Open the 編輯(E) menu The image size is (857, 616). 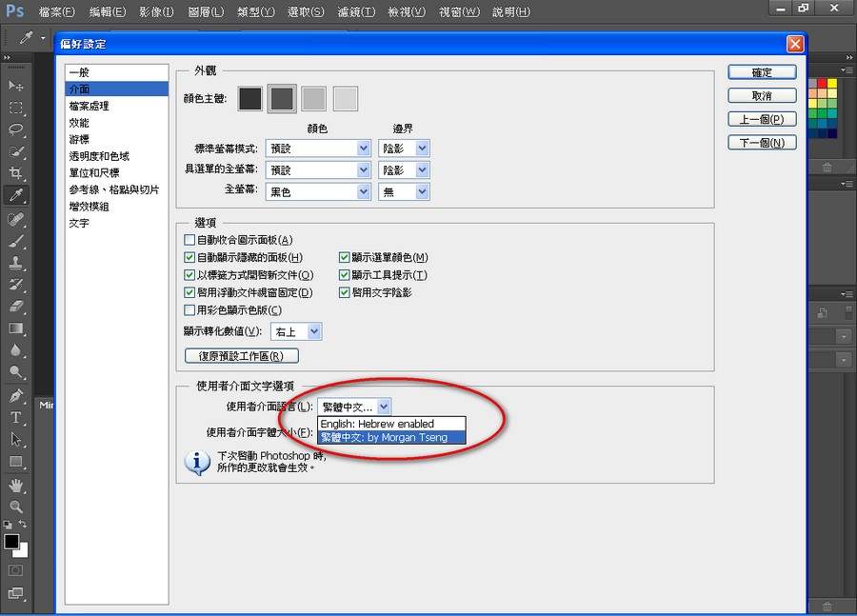tap(108, 11)
